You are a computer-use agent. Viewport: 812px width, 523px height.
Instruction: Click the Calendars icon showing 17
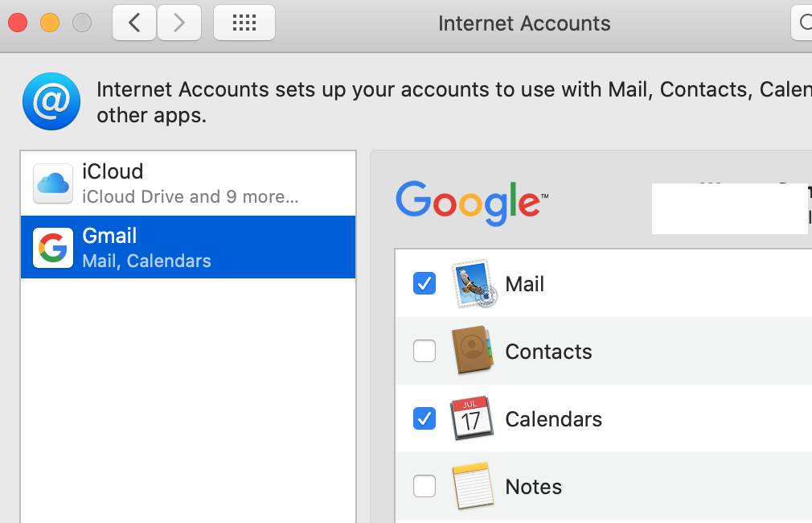click(471, 418)
